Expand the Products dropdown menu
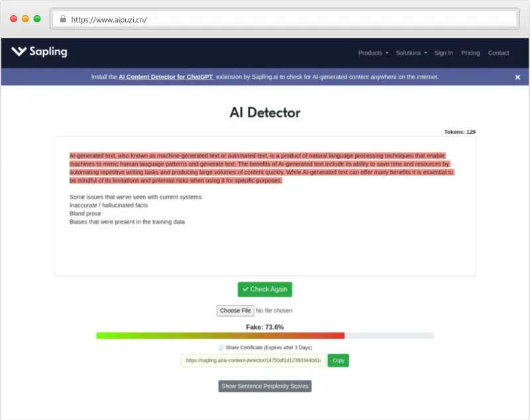 point(373,53)
